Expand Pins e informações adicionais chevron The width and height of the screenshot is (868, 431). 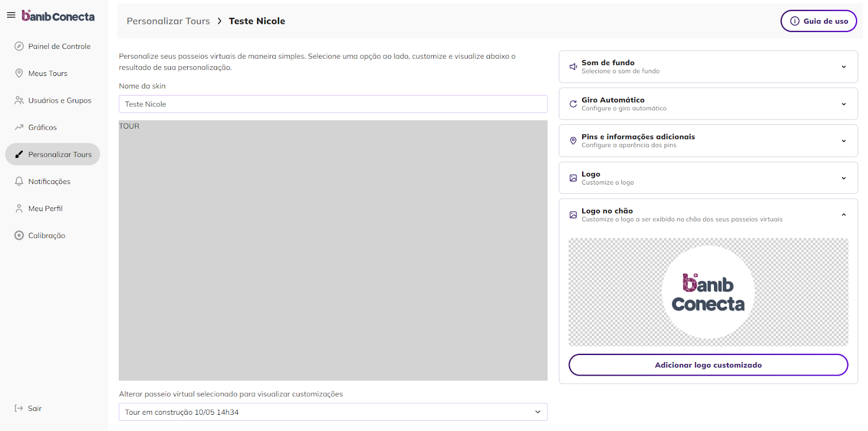[844, 141]
